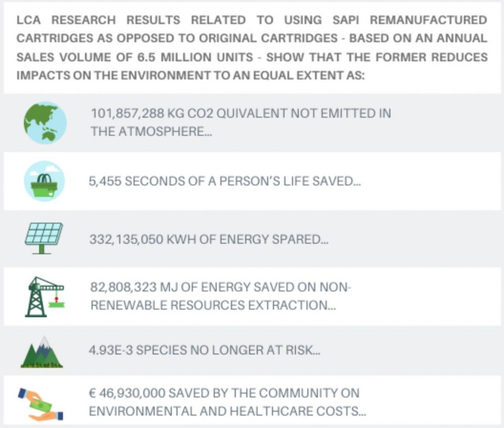Click the 332,135,050 KWH energy spared line

[x=209, y=240]
